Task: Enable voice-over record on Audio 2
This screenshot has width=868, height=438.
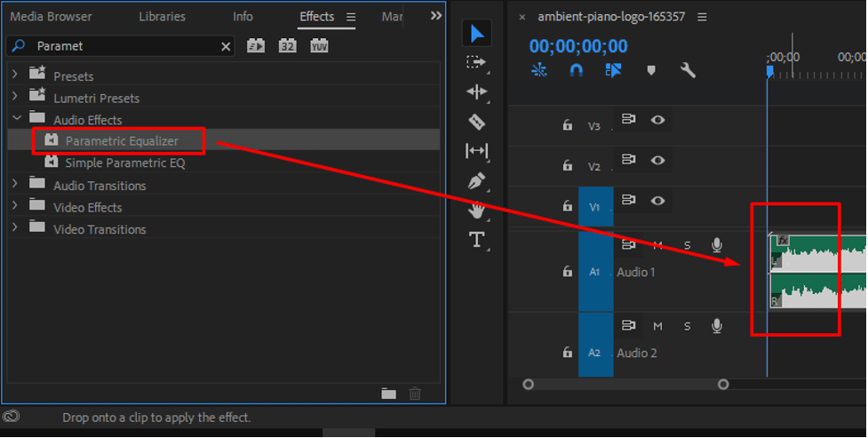Action: [x=717, y=326]
